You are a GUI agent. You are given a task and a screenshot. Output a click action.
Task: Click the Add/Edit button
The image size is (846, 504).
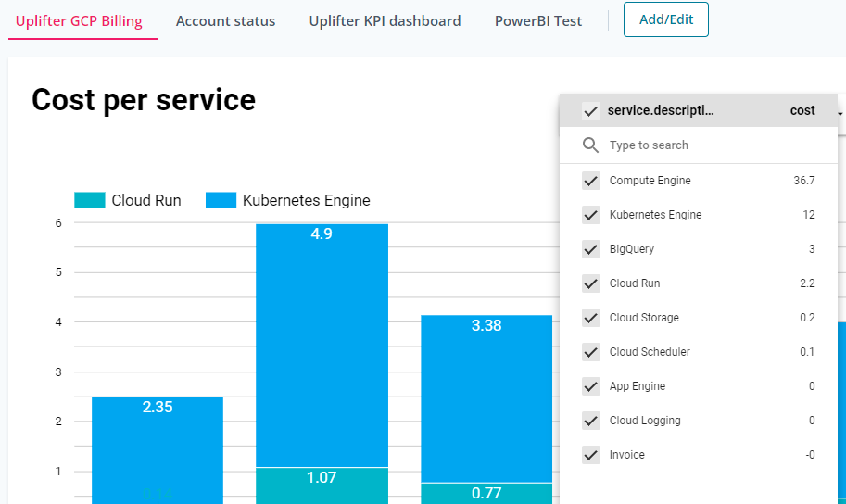(666, 19)
